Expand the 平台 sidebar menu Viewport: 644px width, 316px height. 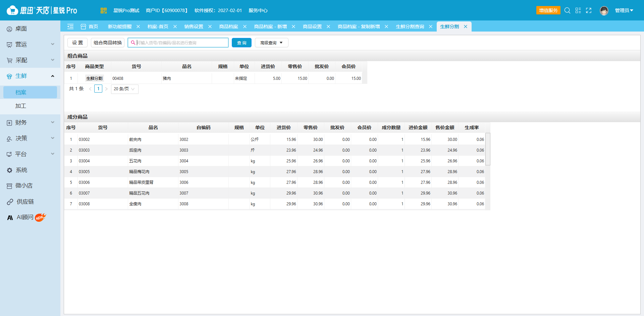30,154
